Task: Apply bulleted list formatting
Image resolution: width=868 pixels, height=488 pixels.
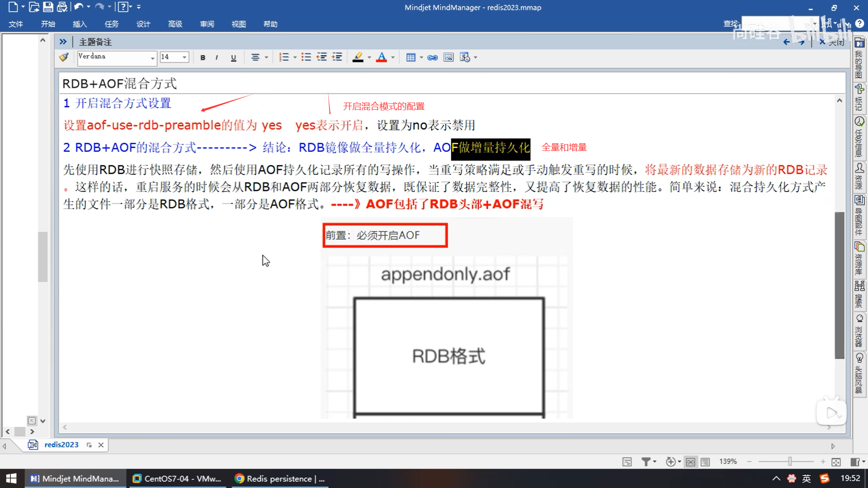Action: point(306,57)
